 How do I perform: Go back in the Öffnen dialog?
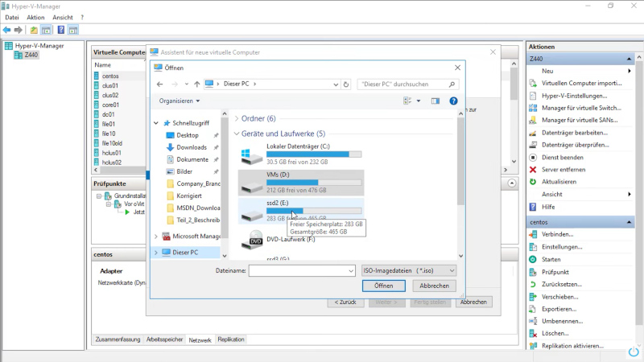[159, 84]
